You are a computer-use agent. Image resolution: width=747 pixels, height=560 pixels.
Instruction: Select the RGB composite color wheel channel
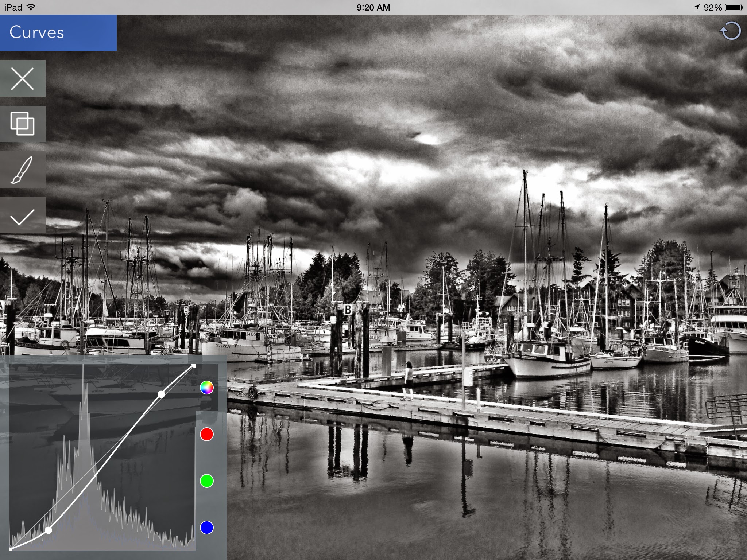(206, 388)
